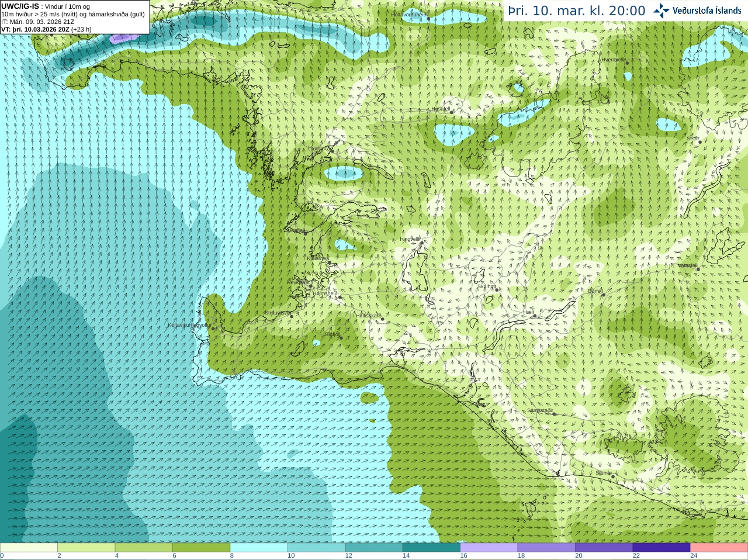The height and width of the screenshot is (560, 748).
Task: Click the Hólmsheiði station label
Action: (326, 293)
